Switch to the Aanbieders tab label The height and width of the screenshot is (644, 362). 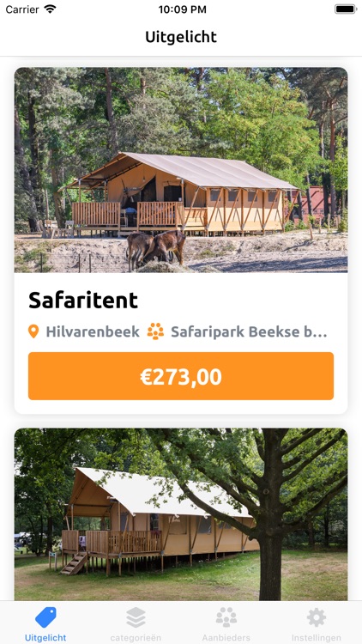pyautogui.click(x=226, y=638)
